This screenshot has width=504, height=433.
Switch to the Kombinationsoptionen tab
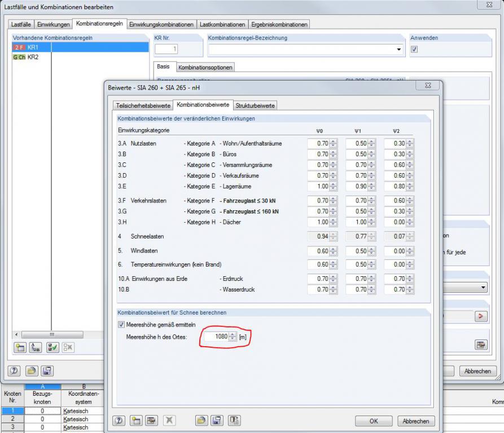(205, 68)
